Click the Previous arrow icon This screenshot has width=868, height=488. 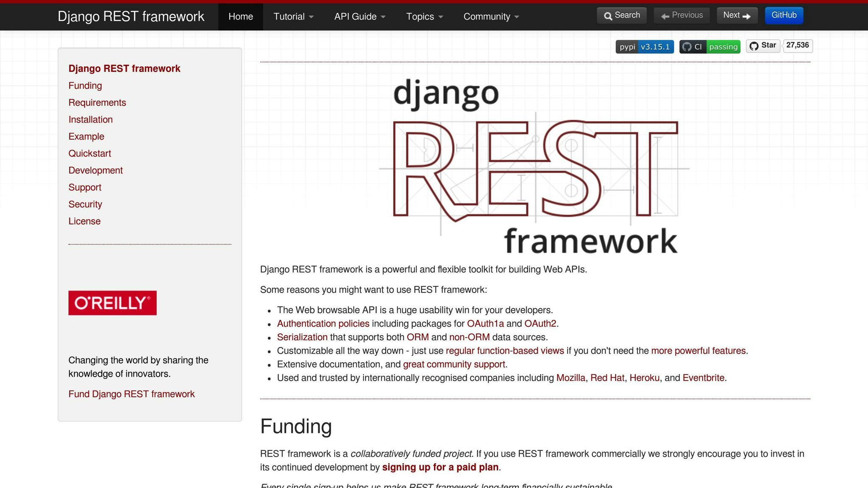(x=665, y=15)
